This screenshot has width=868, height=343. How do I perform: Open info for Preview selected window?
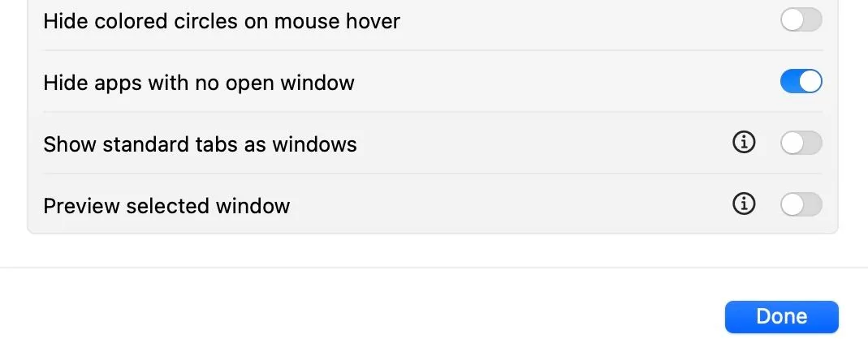743,205
